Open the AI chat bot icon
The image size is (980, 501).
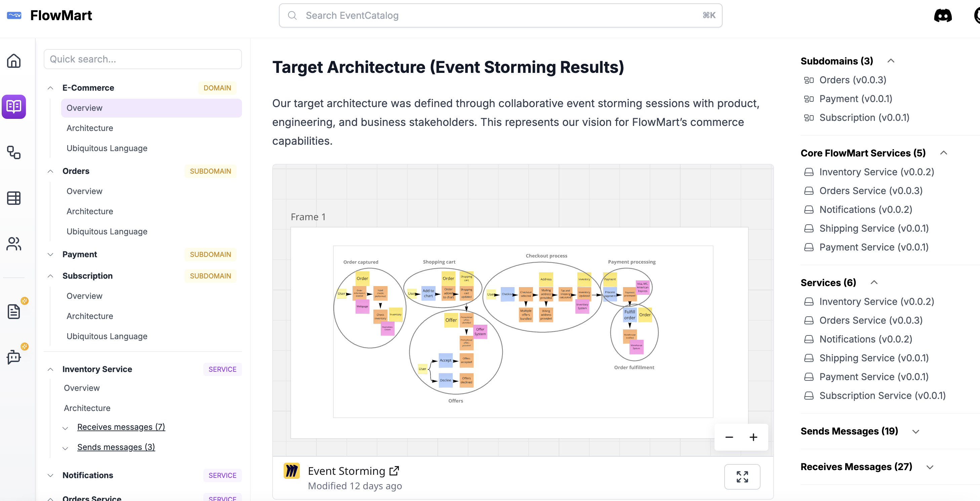14,357
